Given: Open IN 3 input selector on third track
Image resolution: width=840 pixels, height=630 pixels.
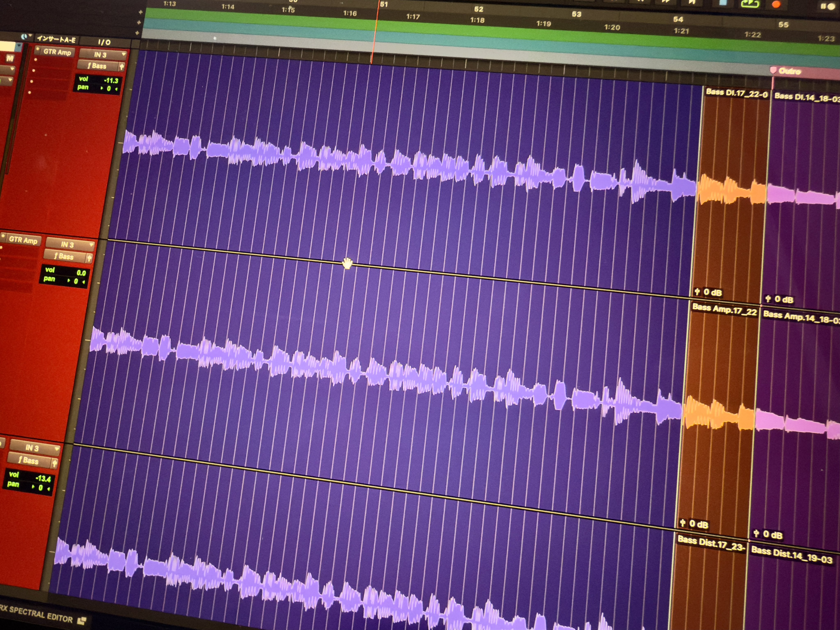Looking at the screenshot, I should [x=35, y=448].
